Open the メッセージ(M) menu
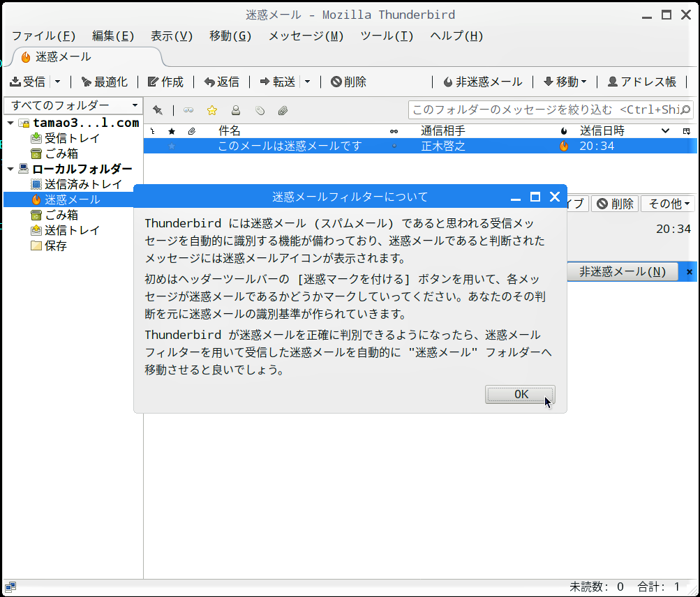Screen dimensions: 700x597 coord(306,36)
